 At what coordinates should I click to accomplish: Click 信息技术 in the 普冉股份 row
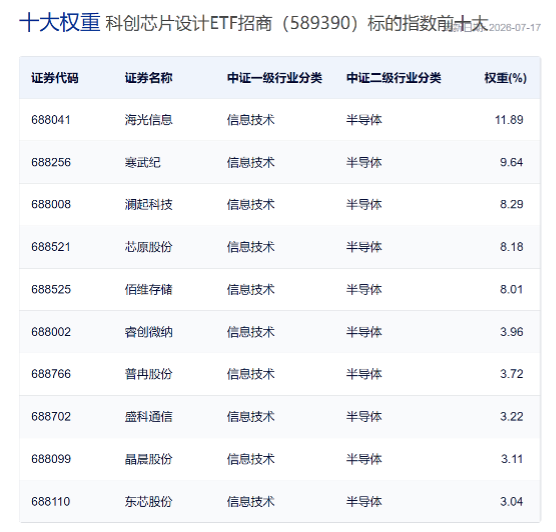(251, 374)
